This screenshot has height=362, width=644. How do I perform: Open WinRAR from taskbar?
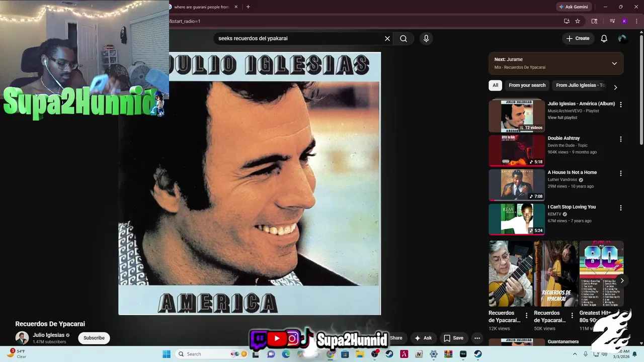click(448, 354)
